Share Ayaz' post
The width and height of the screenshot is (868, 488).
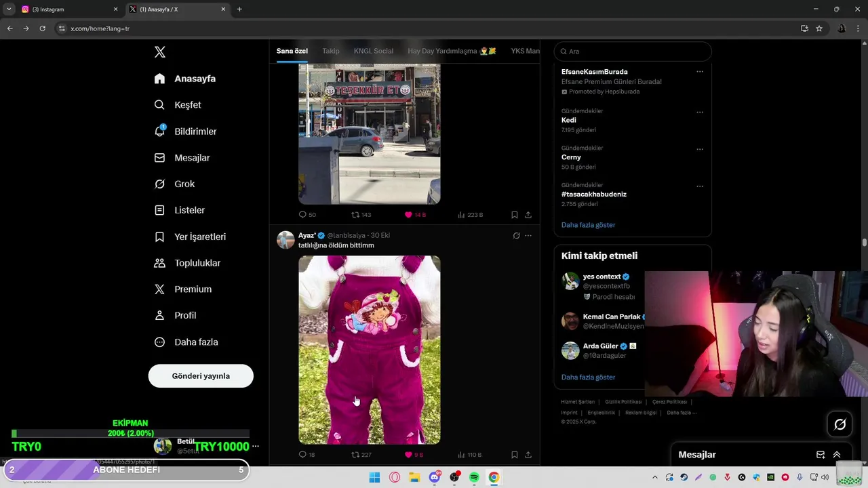coord(528,455)
